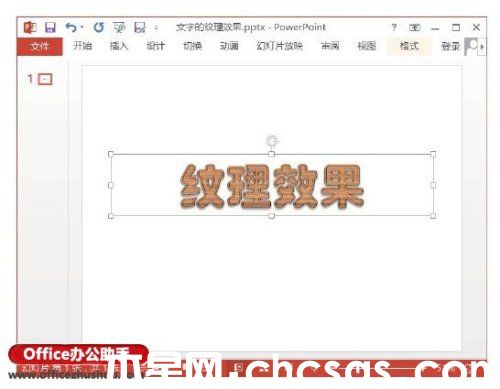Click the PowerPoint application icon in title bar

(30, 27)
